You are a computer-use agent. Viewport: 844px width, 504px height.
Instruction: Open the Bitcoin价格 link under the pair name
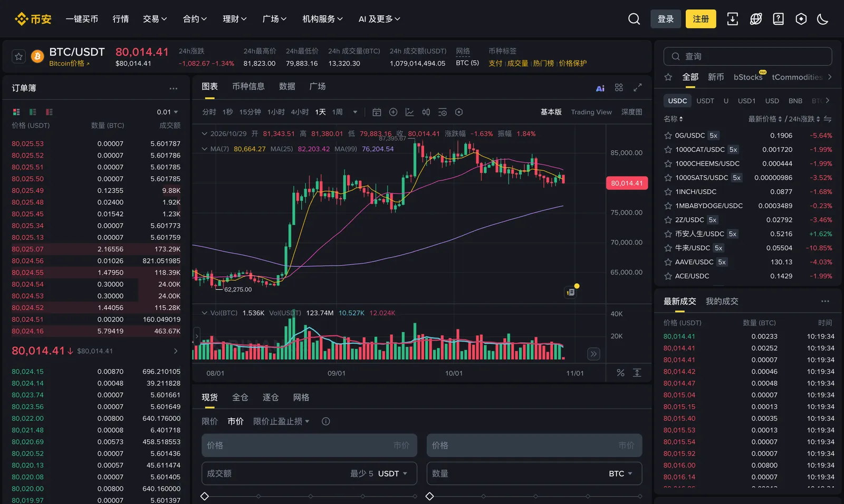coord(70,63)
